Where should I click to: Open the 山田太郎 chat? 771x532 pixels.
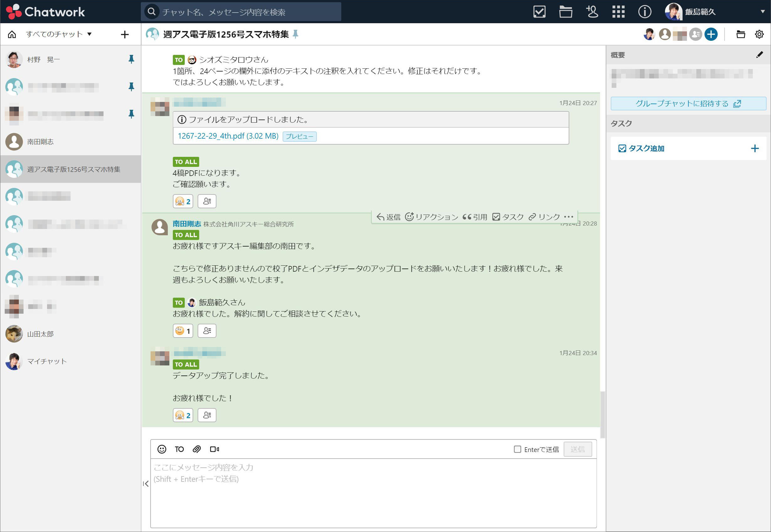70,334
